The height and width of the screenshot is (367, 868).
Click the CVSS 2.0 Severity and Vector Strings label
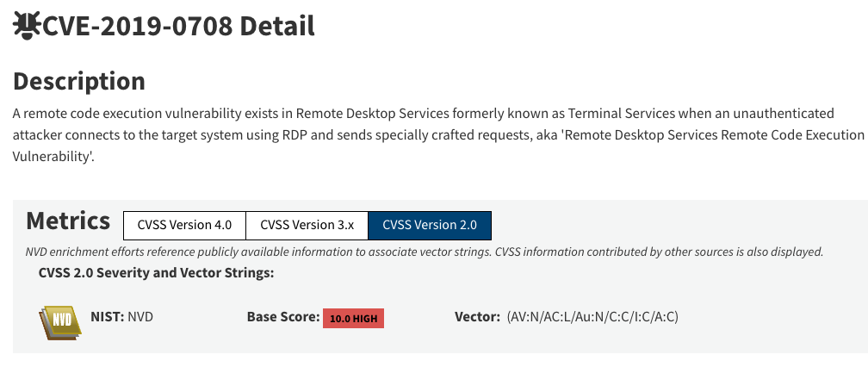[x=156, y=273]
